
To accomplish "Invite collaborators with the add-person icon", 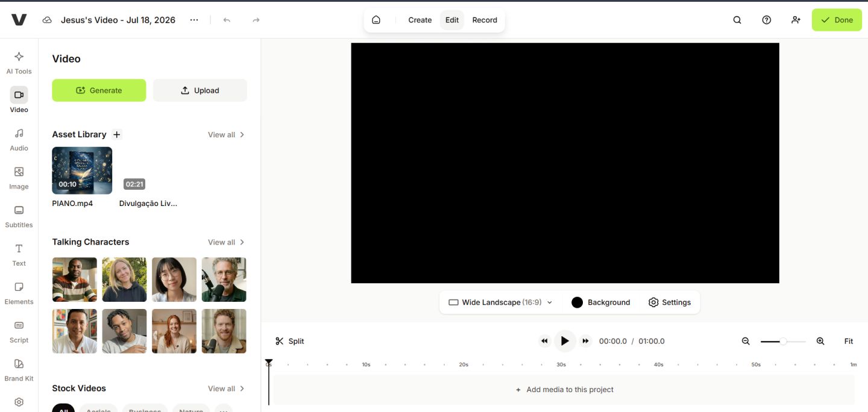I will click(796, 20).
